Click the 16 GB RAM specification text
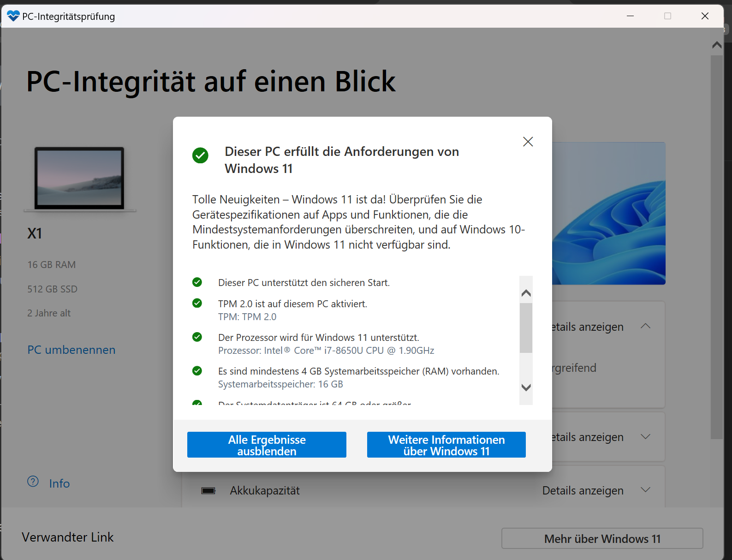Screen dimensions: 732x560 52,265
